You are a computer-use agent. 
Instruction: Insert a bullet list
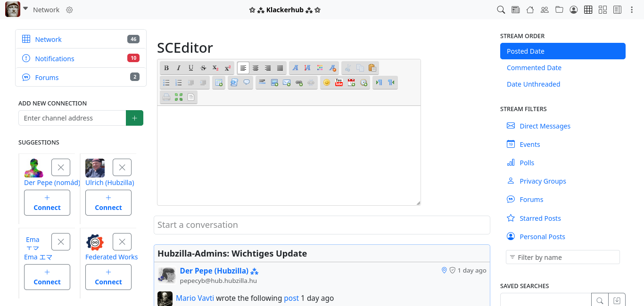(x=166, y=83)
